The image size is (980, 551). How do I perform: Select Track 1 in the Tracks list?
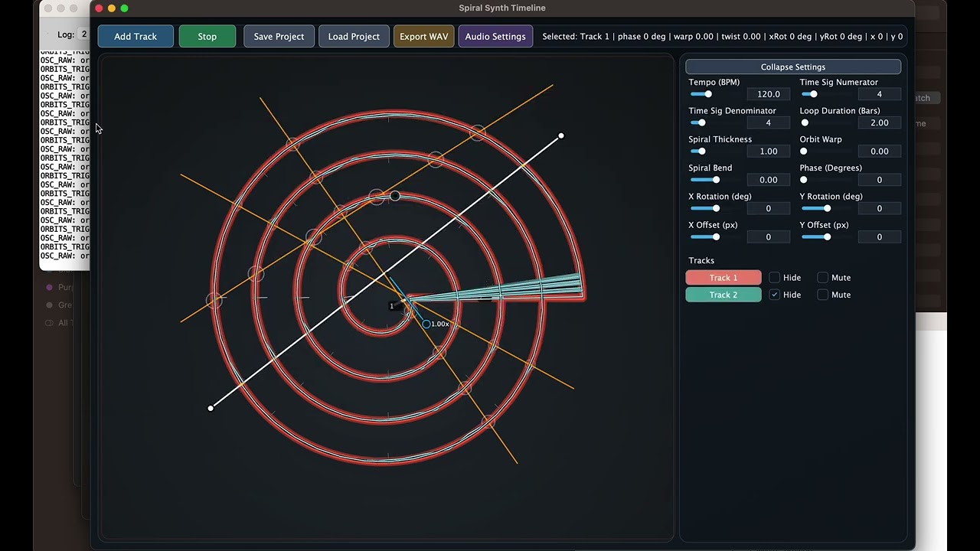(724, 278)
